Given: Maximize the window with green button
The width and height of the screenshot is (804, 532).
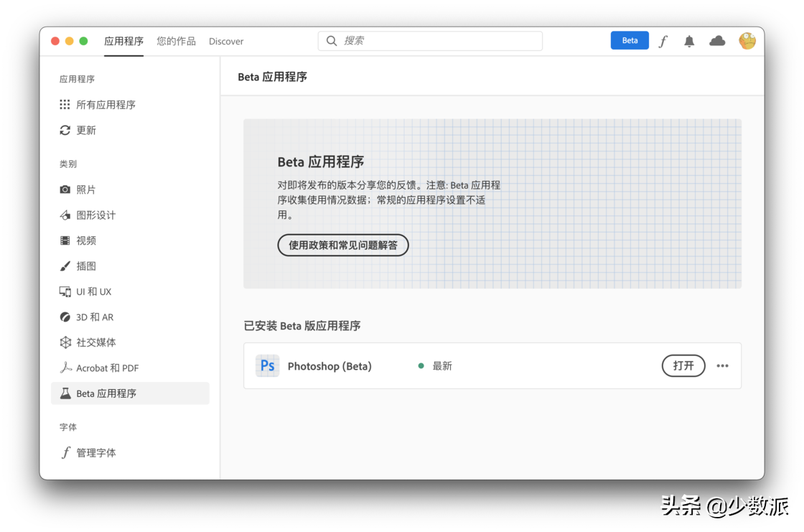Looking at the screenshot, I should point(83,41).
